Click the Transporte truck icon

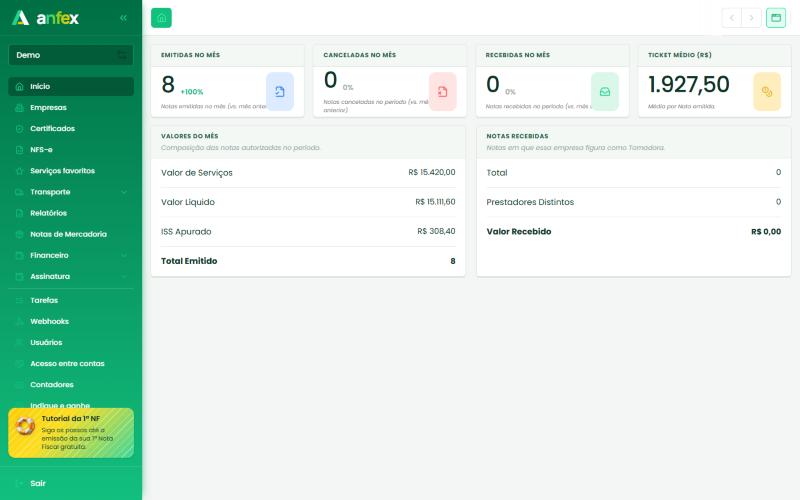pyautogui.click(x=19, y=192)
